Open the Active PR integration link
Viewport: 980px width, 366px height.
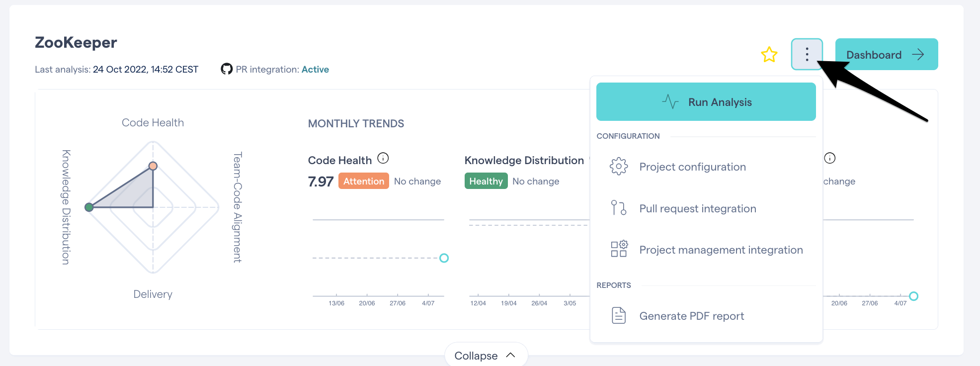(315, 69)
